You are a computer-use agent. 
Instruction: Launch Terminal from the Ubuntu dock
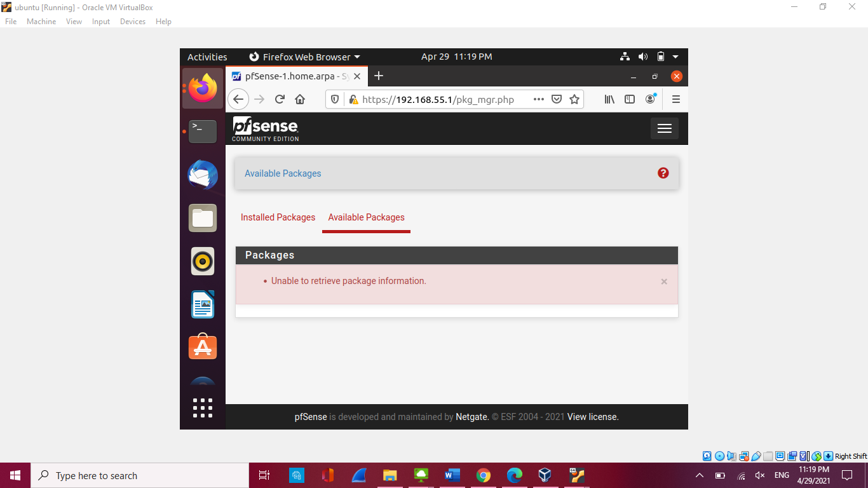(203, 131)
